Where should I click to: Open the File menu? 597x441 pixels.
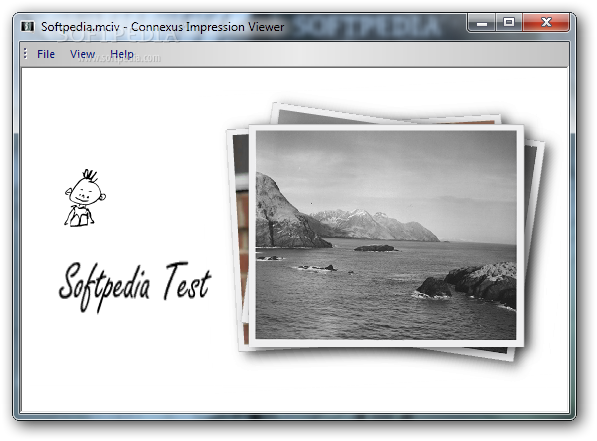click(x=46, y=54)
